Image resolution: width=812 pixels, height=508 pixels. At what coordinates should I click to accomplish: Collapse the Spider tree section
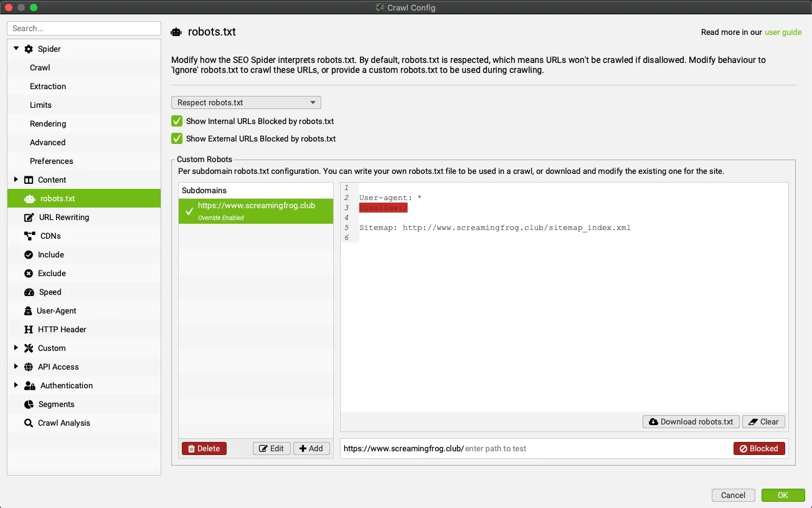16,49
